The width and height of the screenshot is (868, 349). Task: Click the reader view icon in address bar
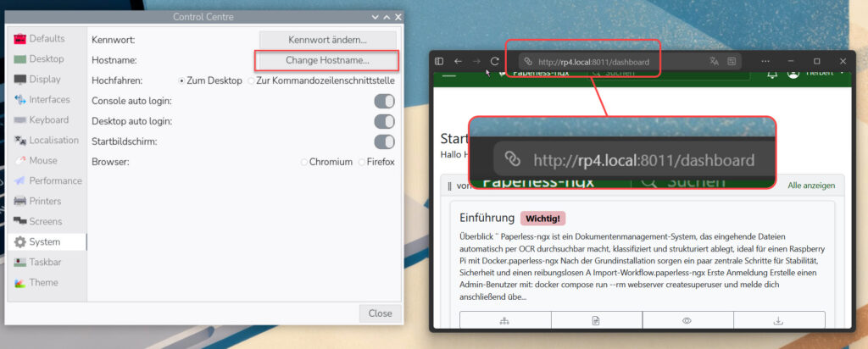[732, 62]
